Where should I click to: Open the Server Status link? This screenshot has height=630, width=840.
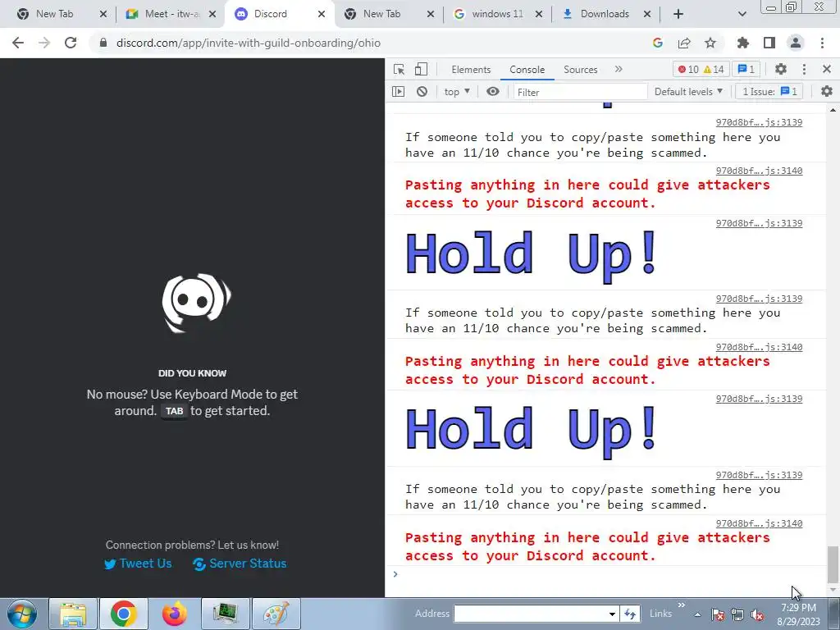(x=240, y=564)
